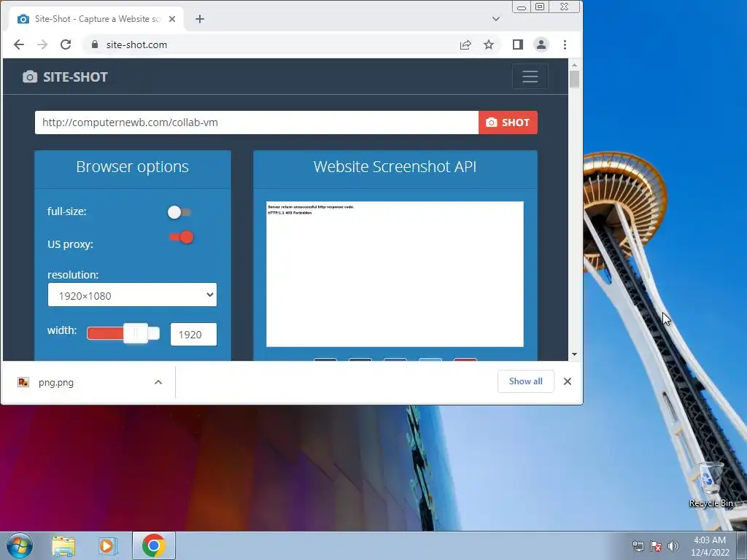Open File Explorer from taskbar

(63, 545)
